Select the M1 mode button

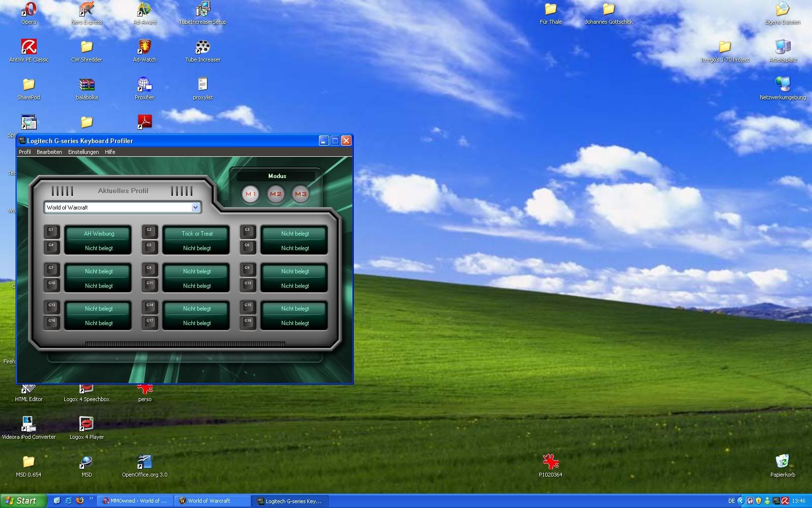tap(250, 194)
